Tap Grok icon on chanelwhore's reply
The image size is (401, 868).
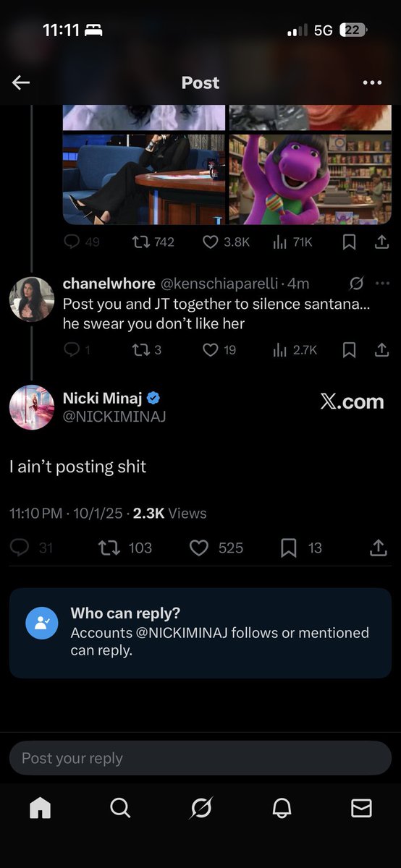pos(356,283)
